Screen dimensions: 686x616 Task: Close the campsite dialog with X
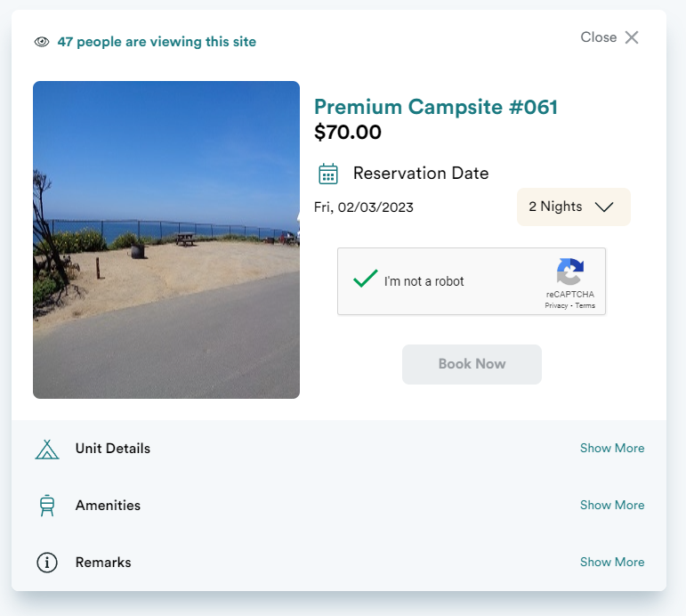pyautogui.click(x=632, y=37)
